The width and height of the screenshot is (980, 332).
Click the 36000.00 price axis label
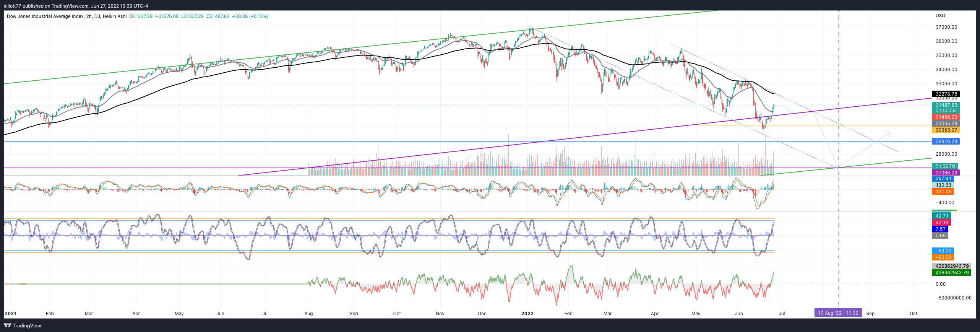[946, 41]
